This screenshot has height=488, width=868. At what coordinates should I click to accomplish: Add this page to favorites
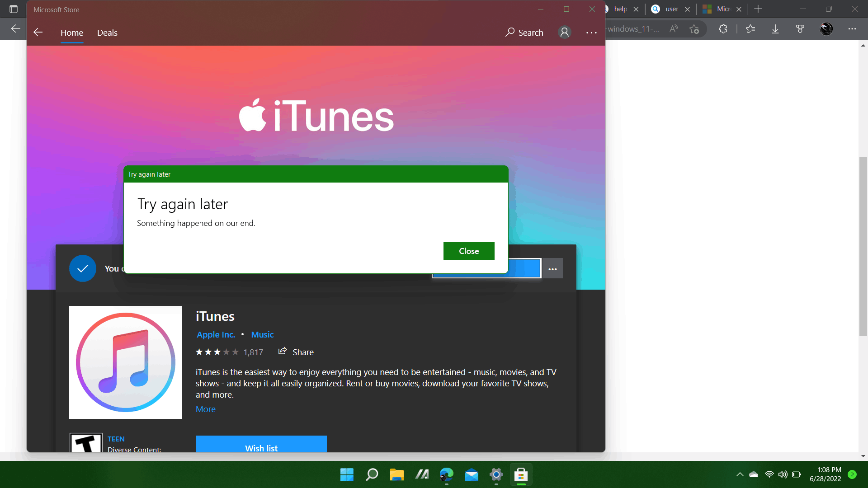(694, 29)
